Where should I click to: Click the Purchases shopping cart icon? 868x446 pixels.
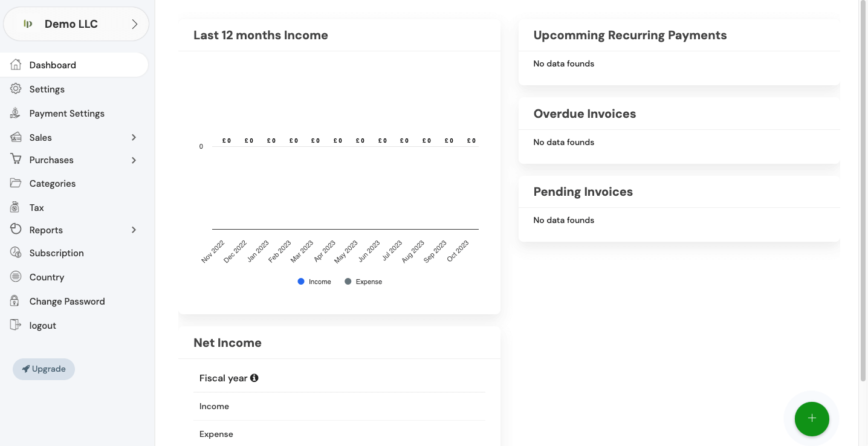[16, 160]
